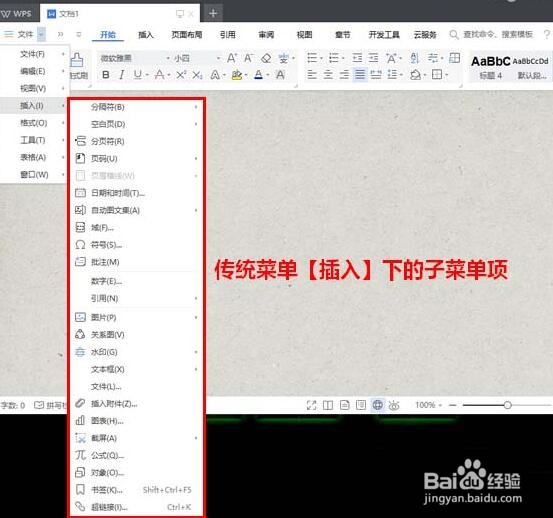
Task: Click the paragraph shading icon
Action: click(x=416, y=75)
